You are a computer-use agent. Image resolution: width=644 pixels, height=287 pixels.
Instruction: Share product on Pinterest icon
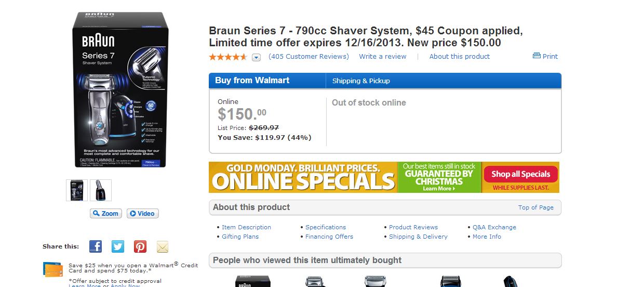140,246
